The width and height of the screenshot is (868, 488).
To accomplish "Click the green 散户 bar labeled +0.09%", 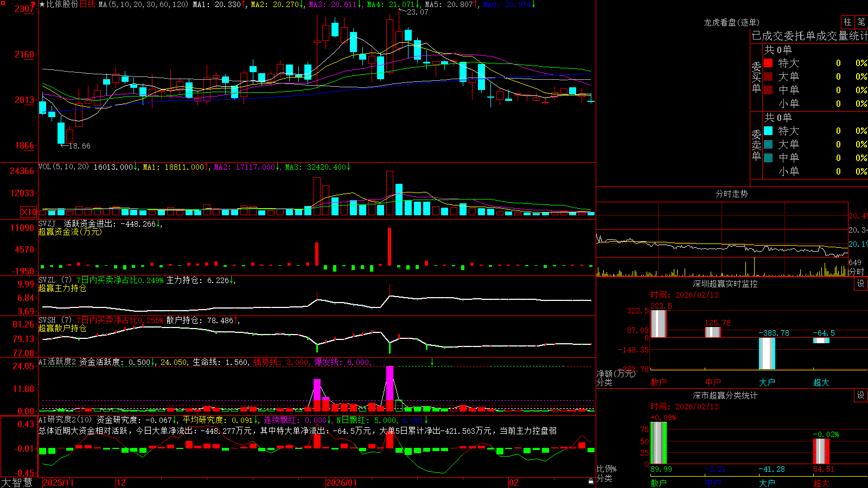I will [658, 443].
